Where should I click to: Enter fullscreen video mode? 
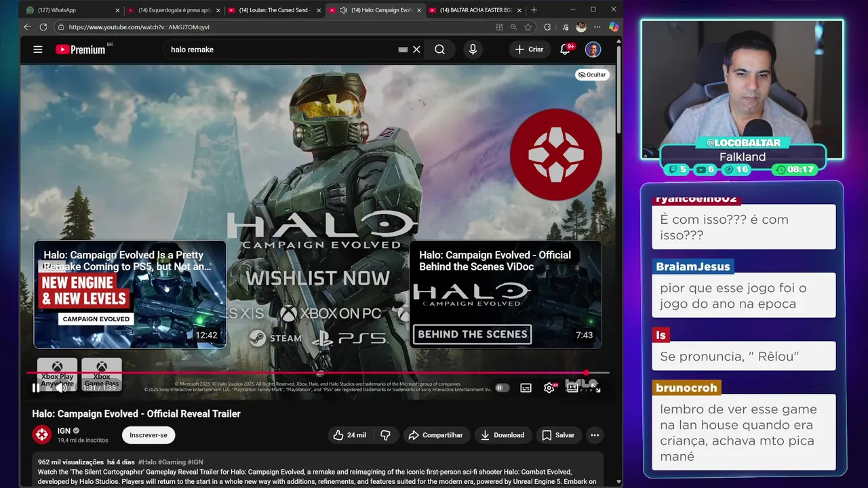tap(596, 388)
